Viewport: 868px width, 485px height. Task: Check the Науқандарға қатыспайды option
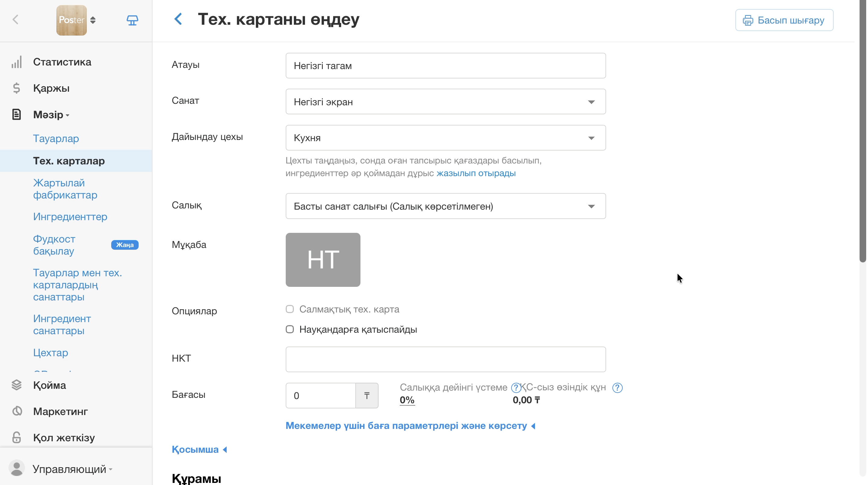290,329
